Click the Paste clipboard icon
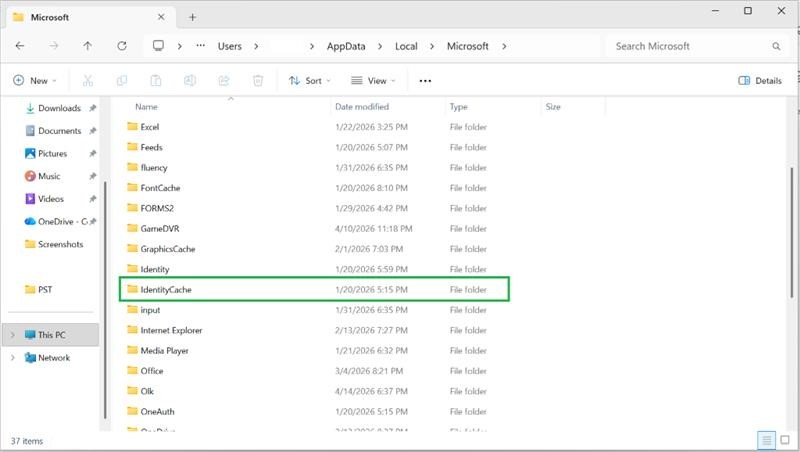Viewport: 800px width, 452px height. pos(156,81)
